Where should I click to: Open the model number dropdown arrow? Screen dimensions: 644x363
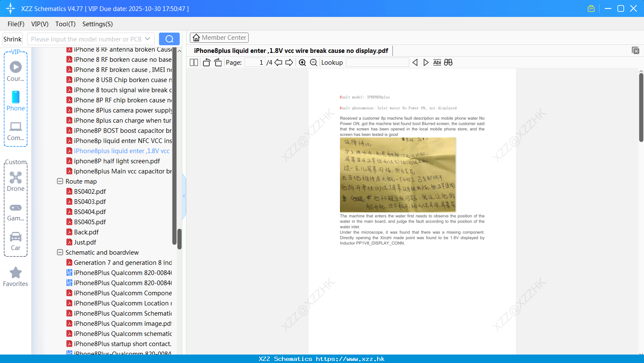pos(148,39)
